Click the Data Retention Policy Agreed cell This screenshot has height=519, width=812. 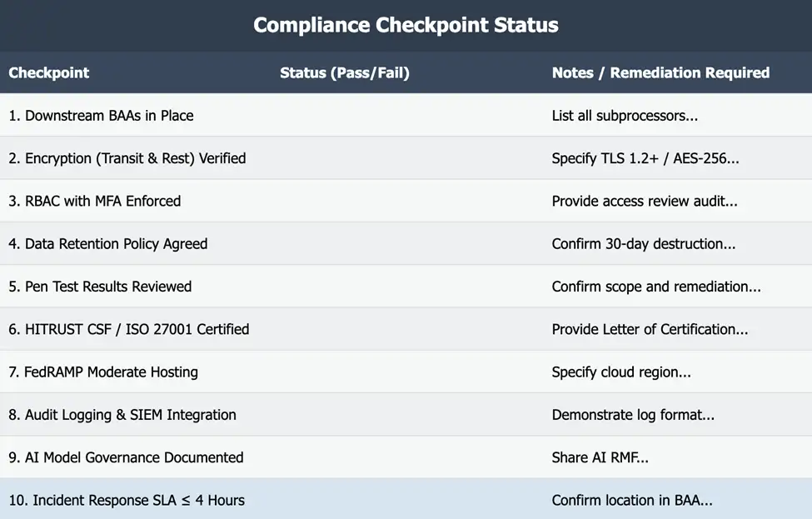pos(108,244)
